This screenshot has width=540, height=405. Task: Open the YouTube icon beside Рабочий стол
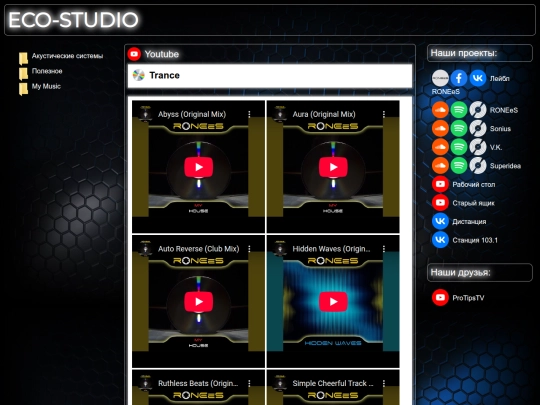pyautogui.click(x=440, y=184)
